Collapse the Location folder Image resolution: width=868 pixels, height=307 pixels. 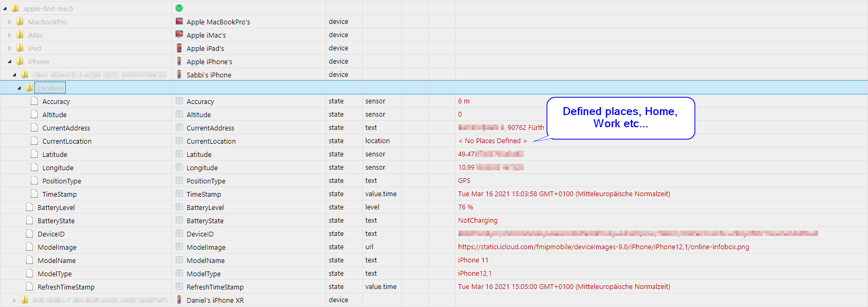point(19,88)
